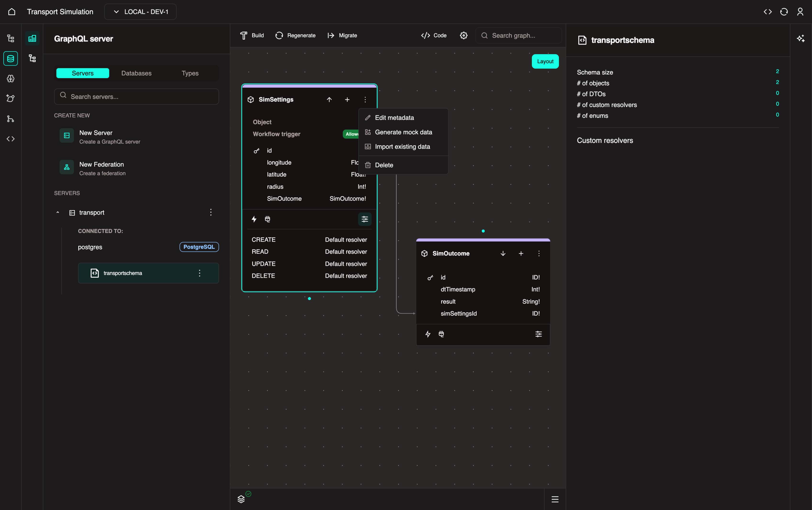
Task: Open the code brackets icon in left rail
Action: 11,139
